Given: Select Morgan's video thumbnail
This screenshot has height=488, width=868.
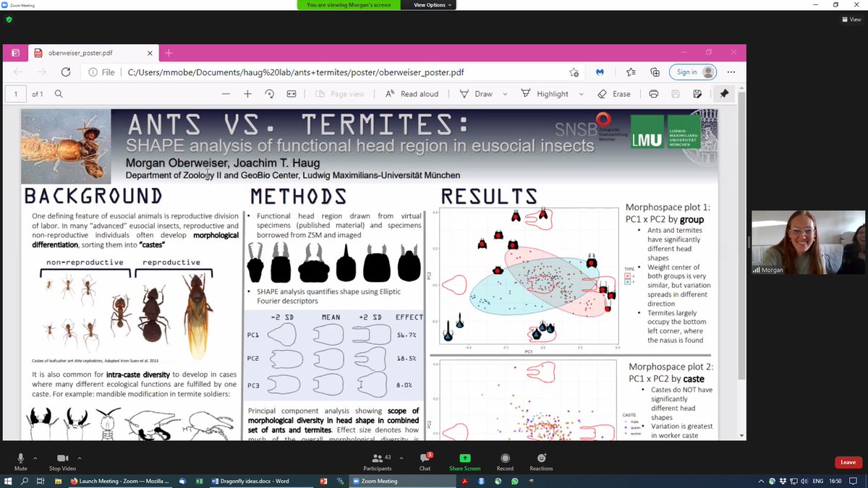Looking at the screenshot, I should (807, 242).
